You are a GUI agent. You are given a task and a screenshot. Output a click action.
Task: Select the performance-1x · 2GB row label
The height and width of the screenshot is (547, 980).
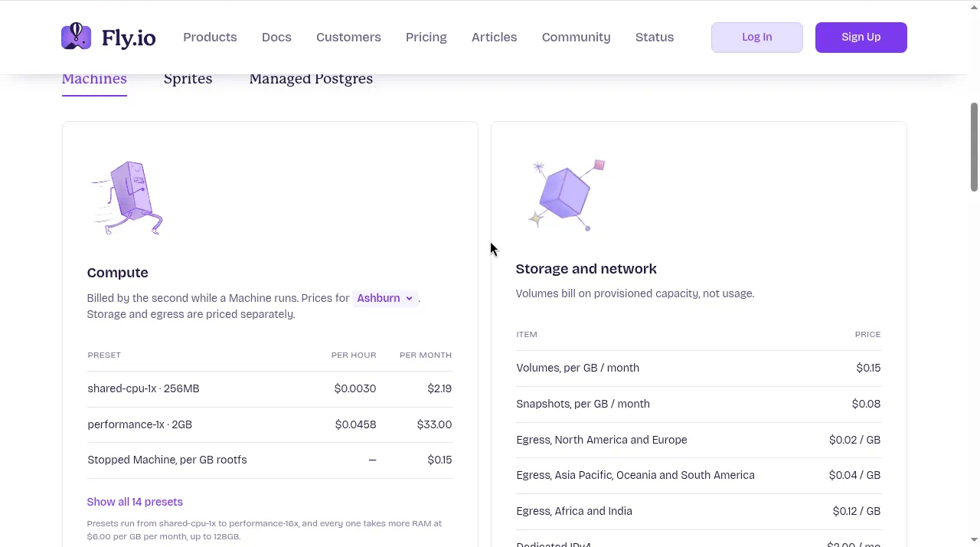[x=139, y=424]
